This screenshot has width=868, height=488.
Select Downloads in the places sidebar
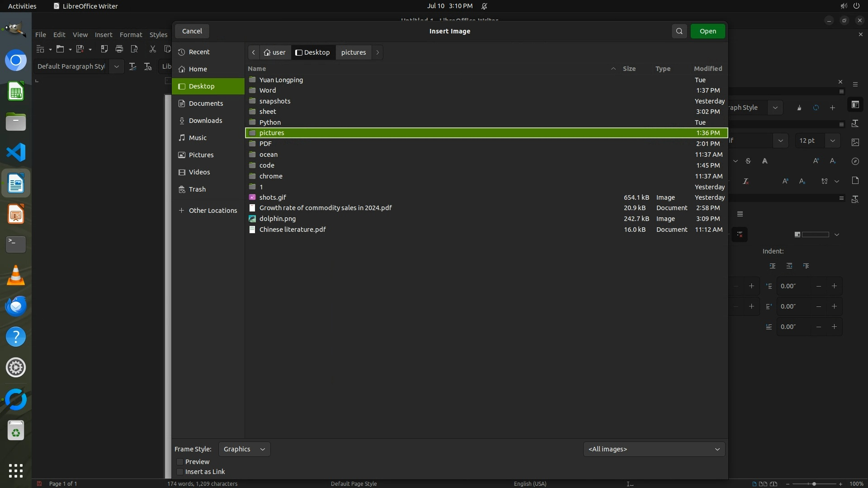(205, 121)
